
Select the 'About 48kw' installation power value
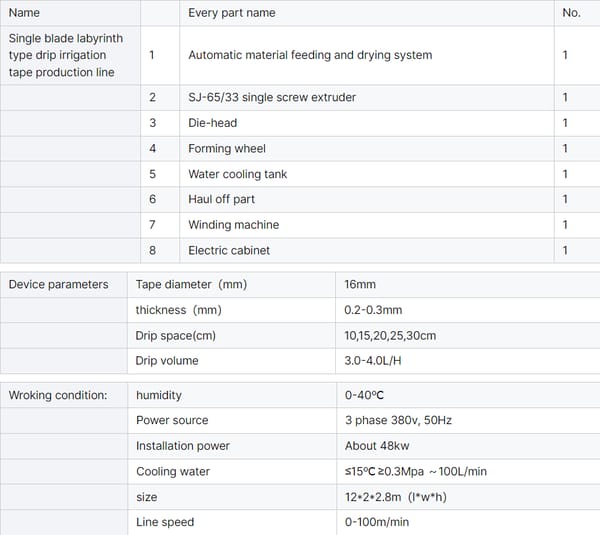pyautogui.click(x=373, y=446)
